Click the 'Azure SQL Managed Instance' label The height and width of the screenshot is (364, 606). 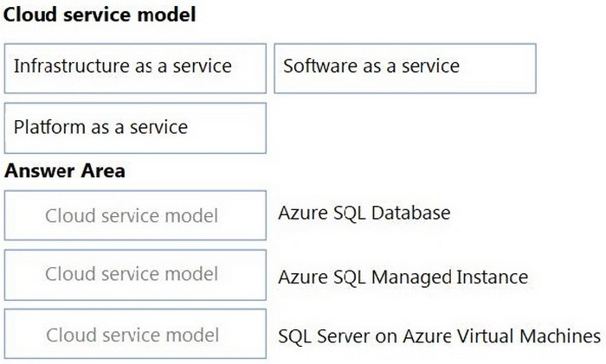403,278
